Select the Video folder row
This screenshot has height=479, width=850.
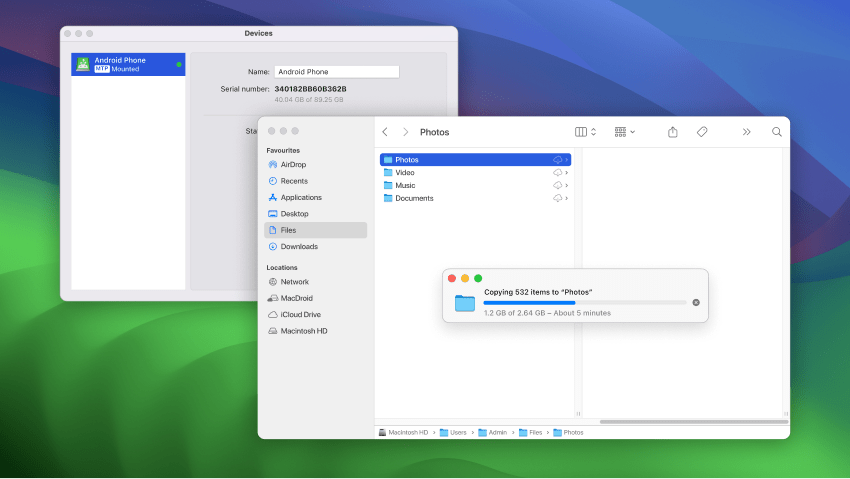[x=475, y=172]
